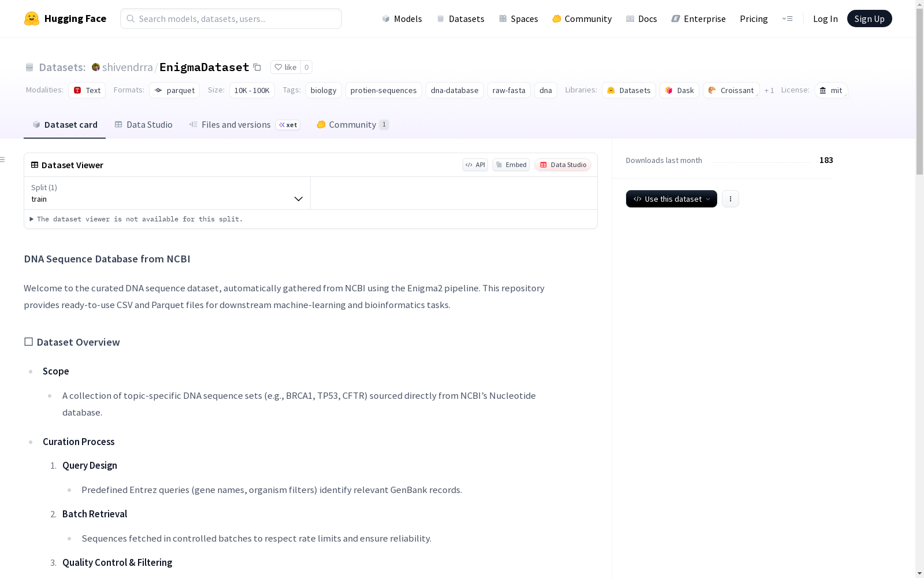
Task: Focus the search models, datasets, users field
Action: (231, 18)
